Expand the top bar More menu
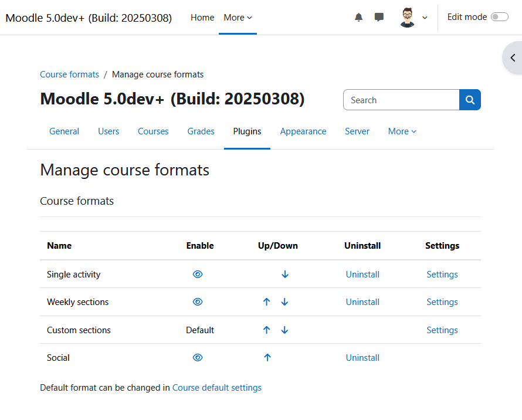 point(238,18)
